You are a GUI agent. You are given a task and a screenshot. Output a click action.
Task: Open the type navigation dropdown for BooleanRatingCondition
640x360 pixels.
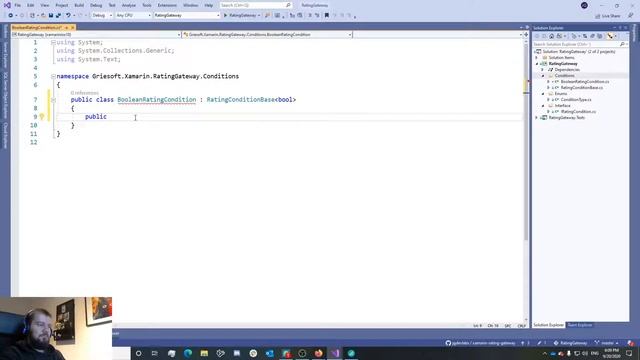(x=267, y=35)
